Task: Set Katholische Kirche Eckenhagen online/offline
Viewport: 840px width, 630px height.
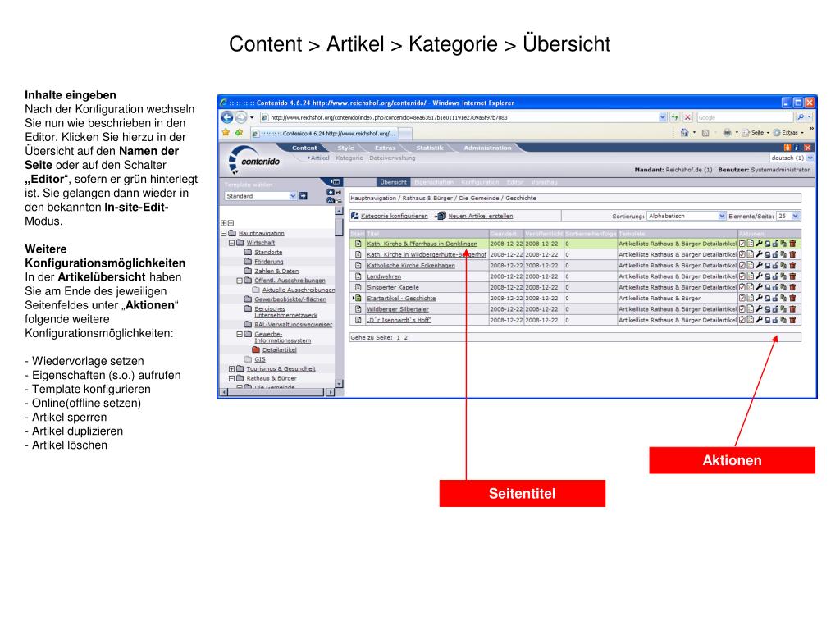Action: pos(768,265)
